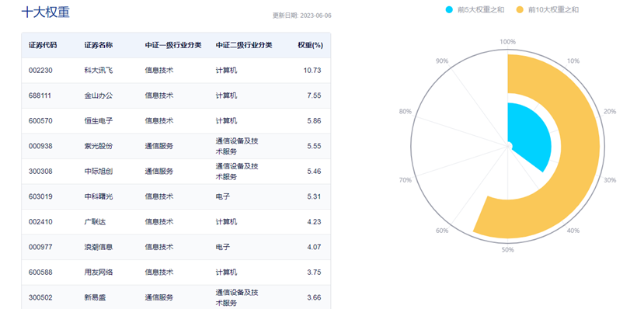644x309 pixels.
Task: Select the yellow top-10 weight arc in chart
Action: (581, 148)
